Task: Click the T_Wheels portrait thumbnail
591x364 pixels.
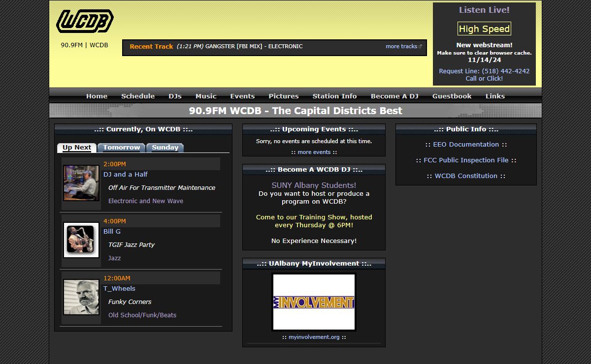Action: coord(81,297)
